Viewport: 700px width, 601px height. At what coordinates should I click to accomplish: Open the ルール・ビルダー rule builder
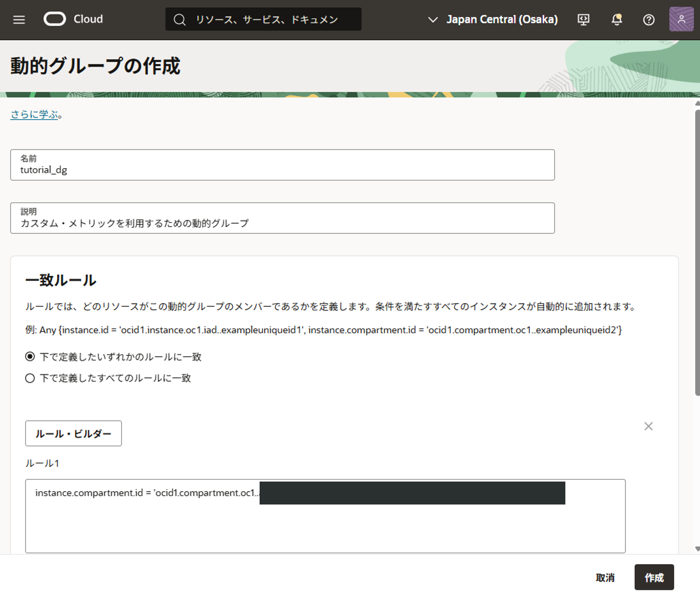coord(73,433)
